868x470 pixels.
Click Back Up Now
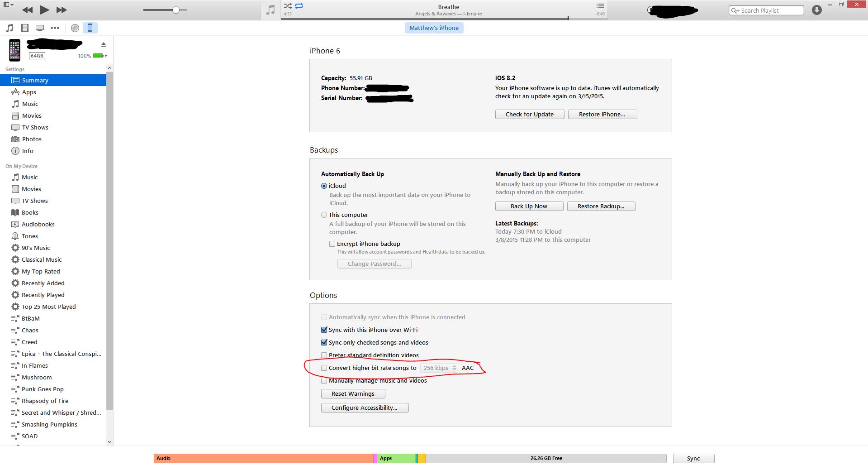529,206
